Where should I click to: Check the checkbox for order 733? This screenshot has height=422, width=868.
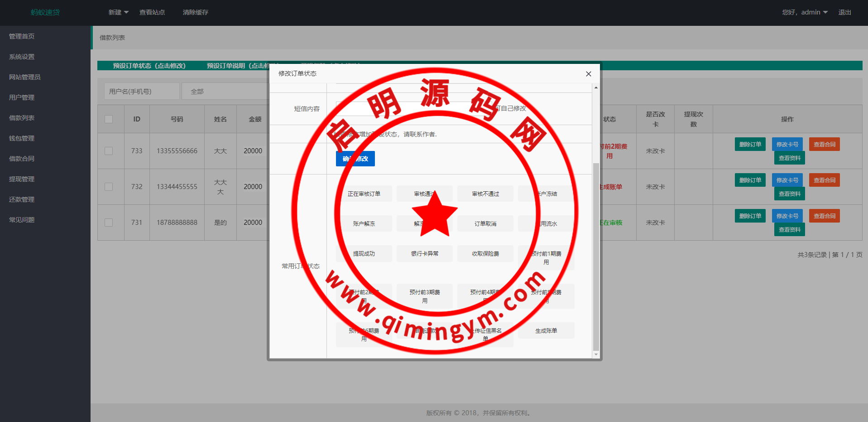point(109,151)
